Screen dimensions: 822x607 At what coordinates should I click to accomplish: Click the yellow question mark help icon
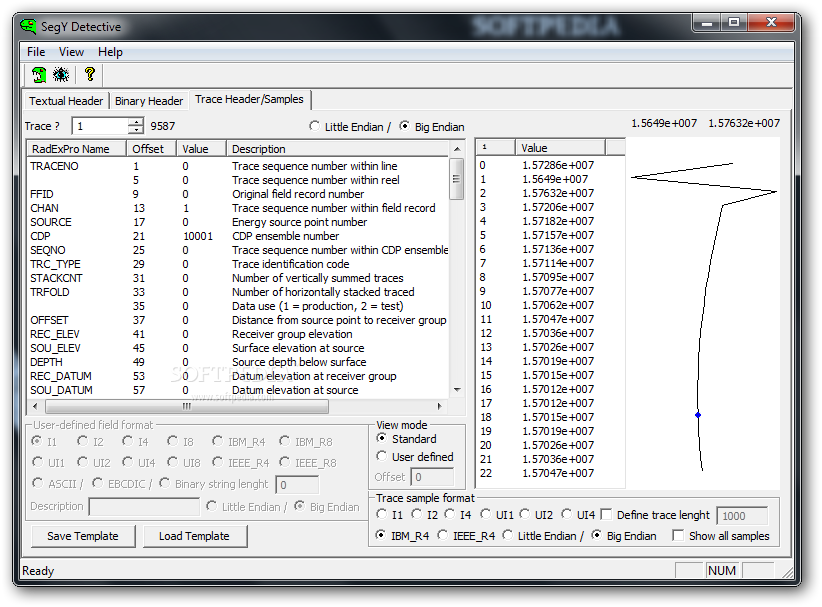click(x=90, y=74)
